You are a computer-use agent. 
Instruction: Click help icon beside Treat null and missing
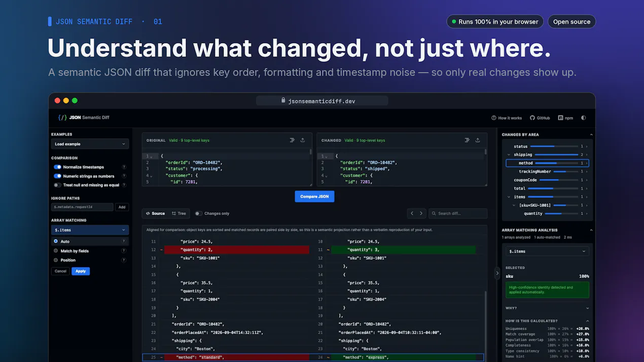coord(124,185)
